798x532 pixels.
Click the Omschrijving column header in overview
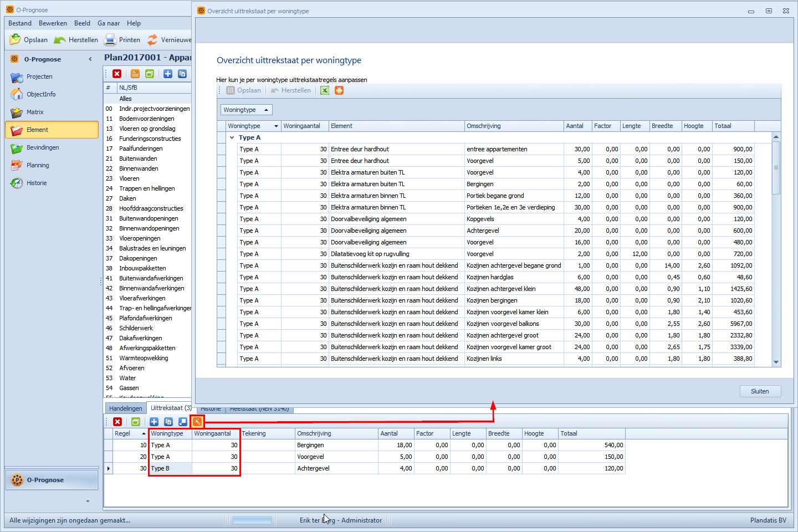[514, 126]
